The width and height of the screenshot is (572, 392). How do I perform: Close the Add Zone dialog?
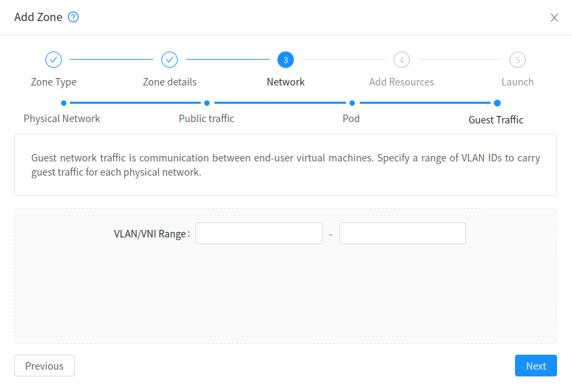pos(554,18)
